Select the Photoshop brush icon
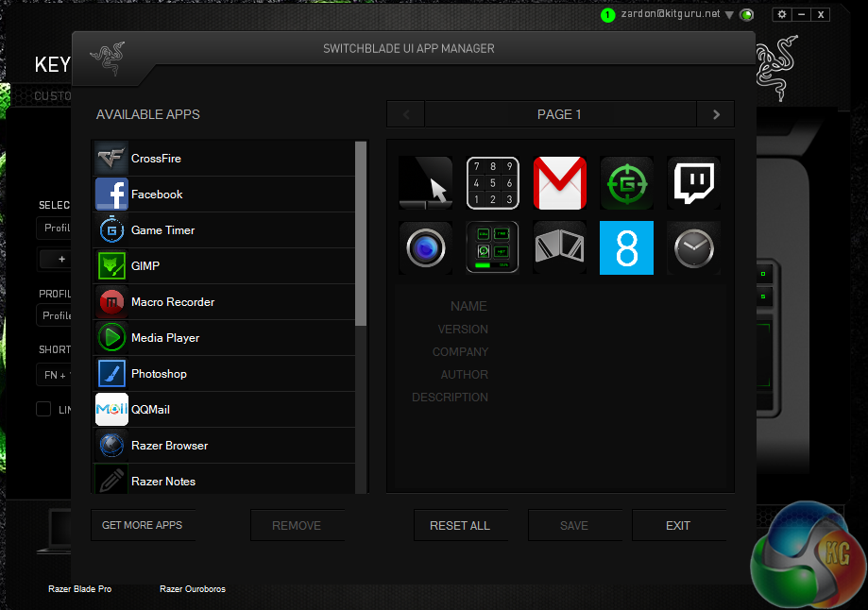The height and width of the screenshot is (610, 868). pyautogui.click(x=111, y=374)
